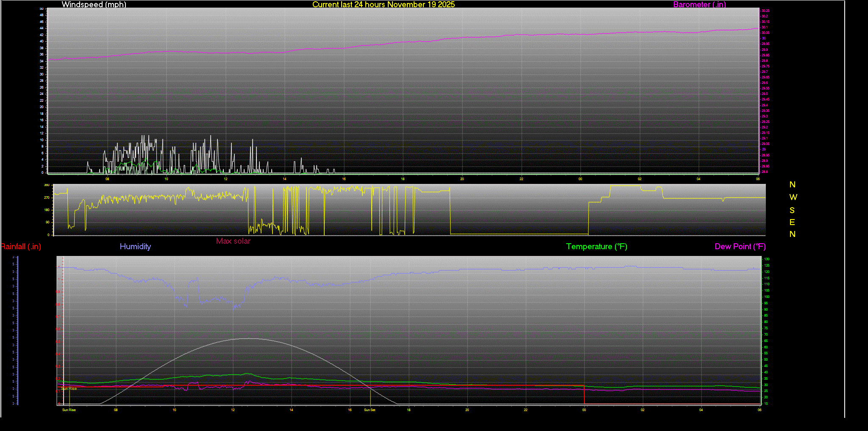This screenshot has width=868, height=431.
Task: Click the W letter in compass legend
Action: click(x=793, y=197)
